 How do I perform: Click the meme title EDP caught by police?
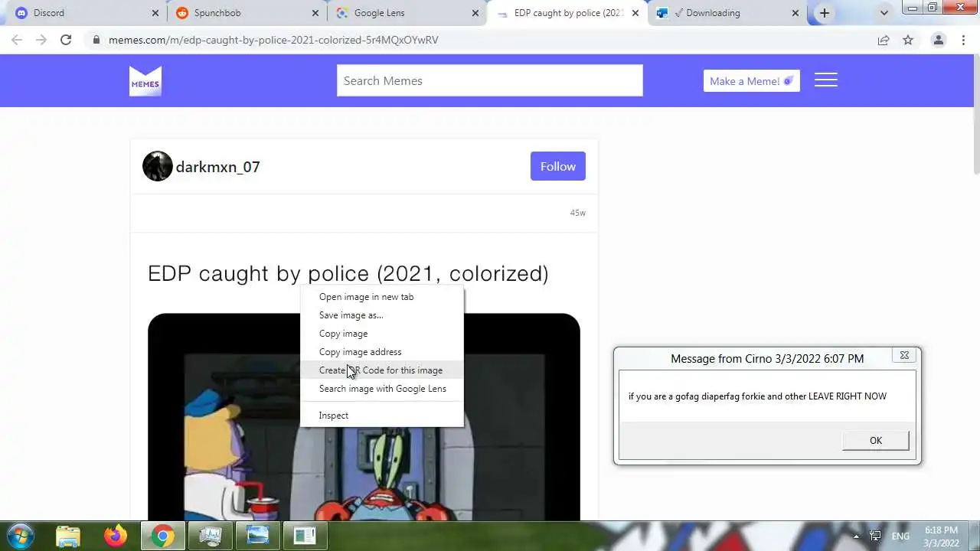[348, 273]
